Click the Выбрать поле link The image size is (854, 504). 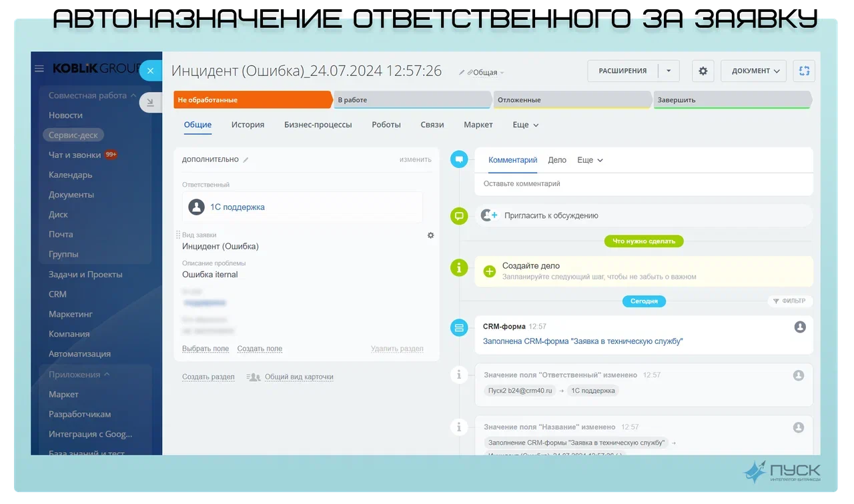click(x=205, y=349)
